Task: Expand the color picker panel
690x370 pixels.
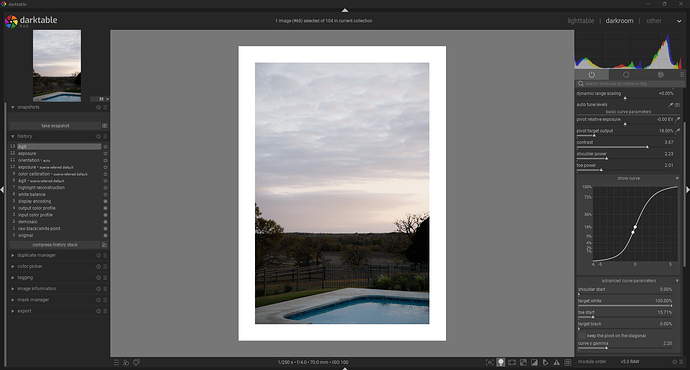Action: pyautogui.click(x=13, y=267)
